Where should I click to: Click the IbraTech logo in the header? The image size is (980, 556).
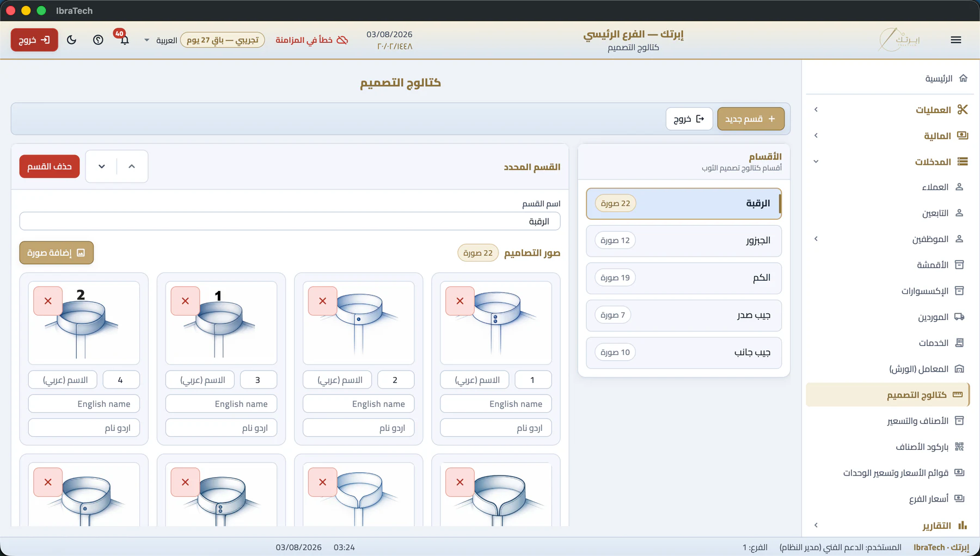click(x=899, y=40)
